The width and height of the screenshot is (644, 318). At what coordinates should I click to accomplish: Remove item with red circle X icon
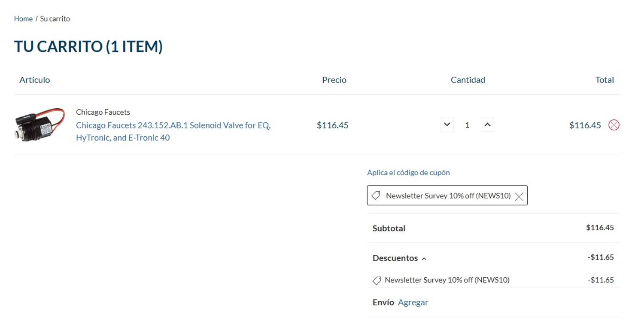[x=614, y=125]
